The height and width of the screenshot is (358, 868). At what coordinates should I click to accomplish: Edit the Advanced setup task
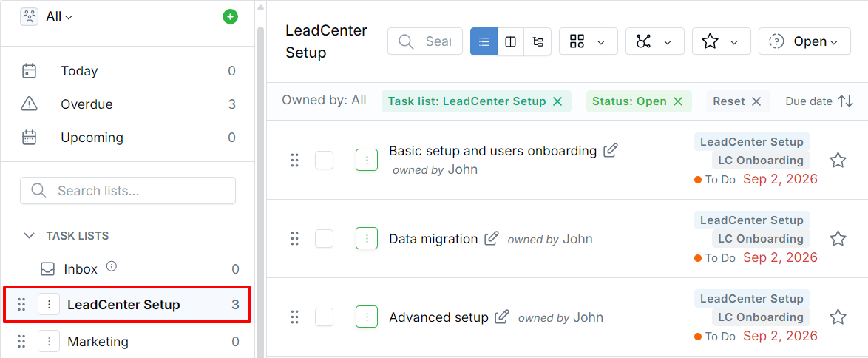[501, 317]
